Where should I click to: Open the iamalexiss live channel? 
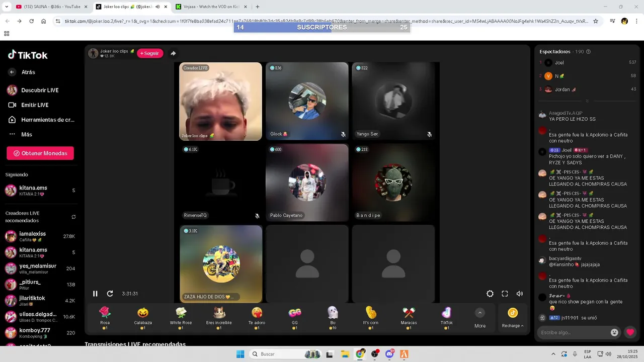(40, 236)
